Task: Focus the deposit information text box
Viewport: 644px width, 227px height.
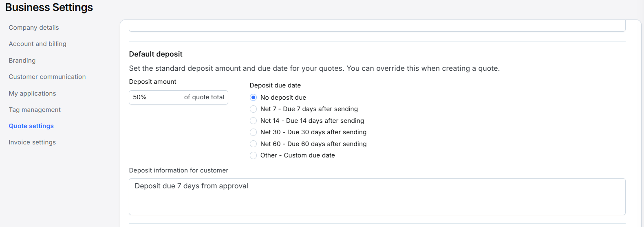Action: pos(377,196)
